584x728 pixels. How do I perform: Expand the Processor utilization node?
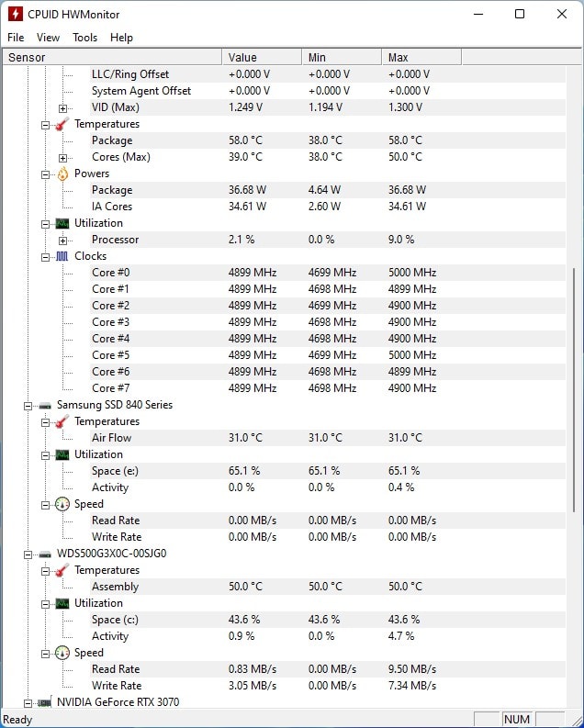(62, 241)
